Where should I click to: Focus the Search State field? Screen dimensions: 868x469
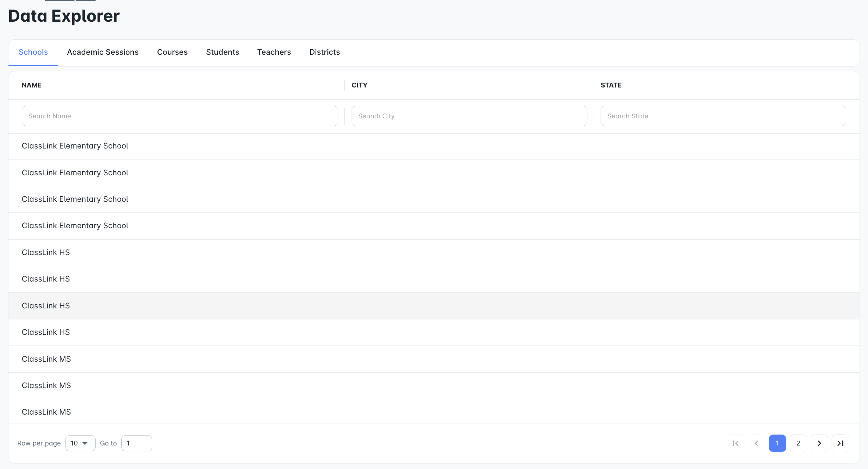[x=723, y=116]
